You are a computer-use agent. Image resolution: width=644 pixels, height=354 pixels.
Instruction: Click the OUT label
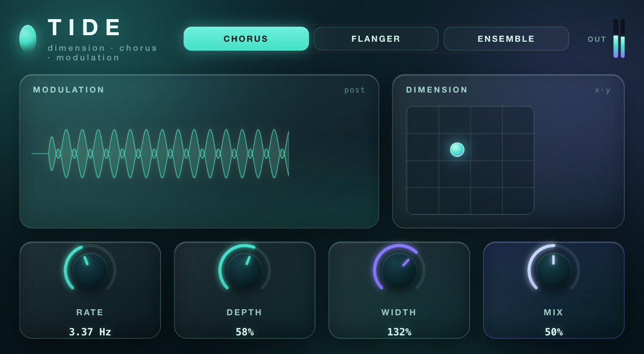(597, 39)
